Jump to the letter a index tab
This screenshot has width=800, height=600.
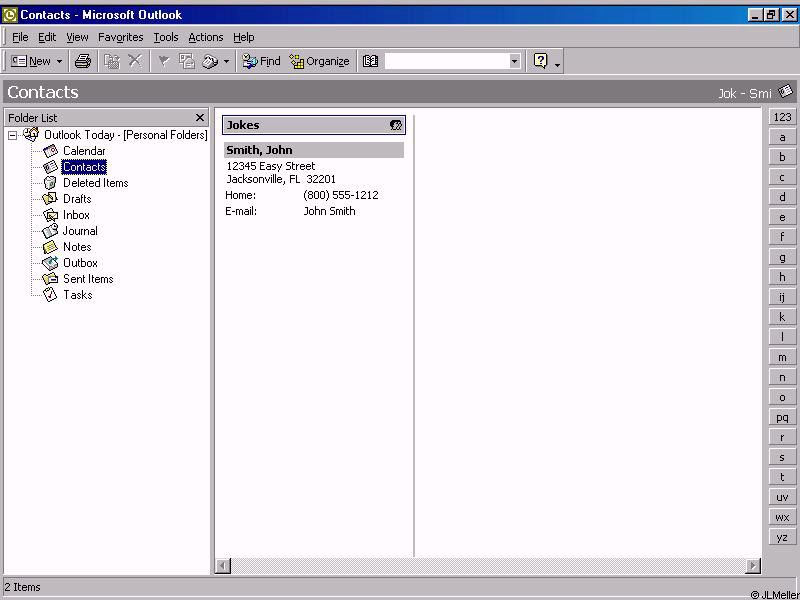coord(782,137)
